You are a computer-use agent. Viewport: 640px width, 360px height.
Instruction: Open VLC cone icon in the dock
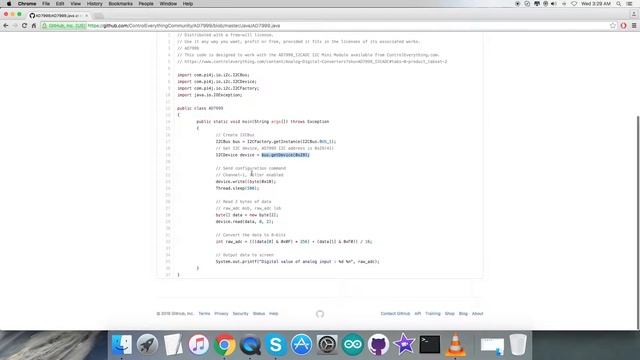click(455, 345)
